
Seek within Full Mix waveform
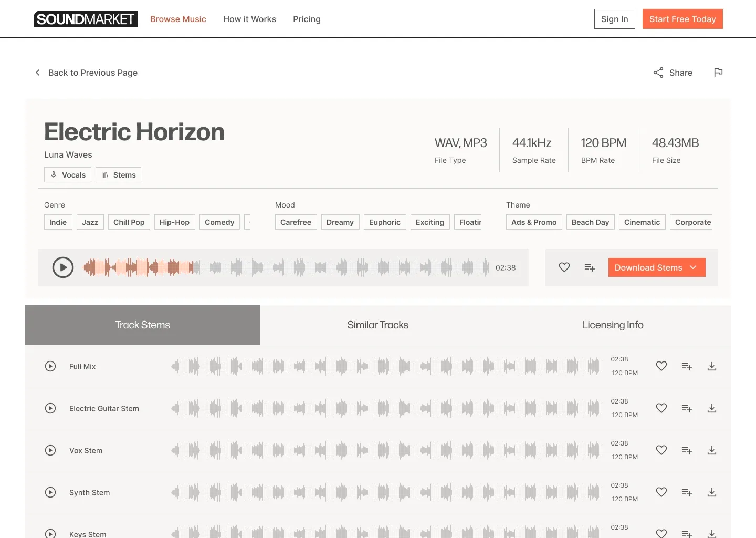pos(386,366)
